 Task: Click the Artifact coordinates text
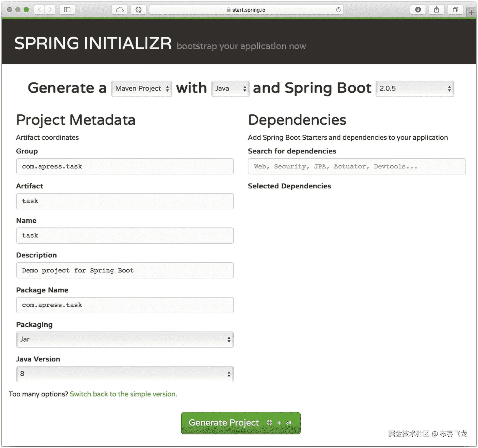47,137
